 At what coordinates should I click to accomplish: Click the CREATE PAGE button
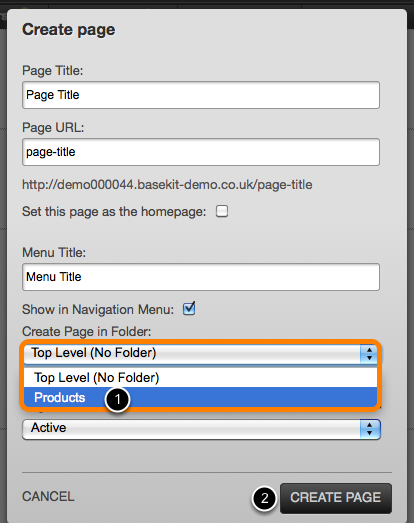[x=336, y=498]
